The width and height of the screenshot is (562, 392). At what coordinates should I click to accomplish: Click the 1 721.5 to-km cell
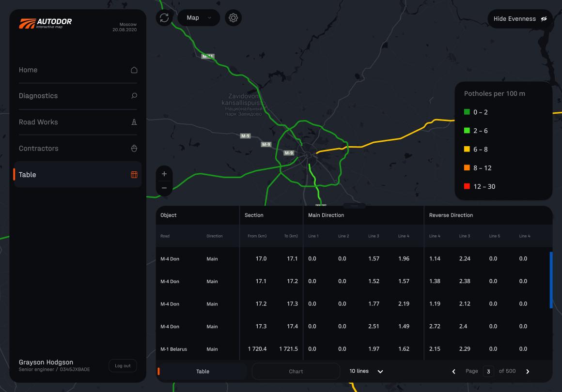pyautogui.click(x=288, y=348)
